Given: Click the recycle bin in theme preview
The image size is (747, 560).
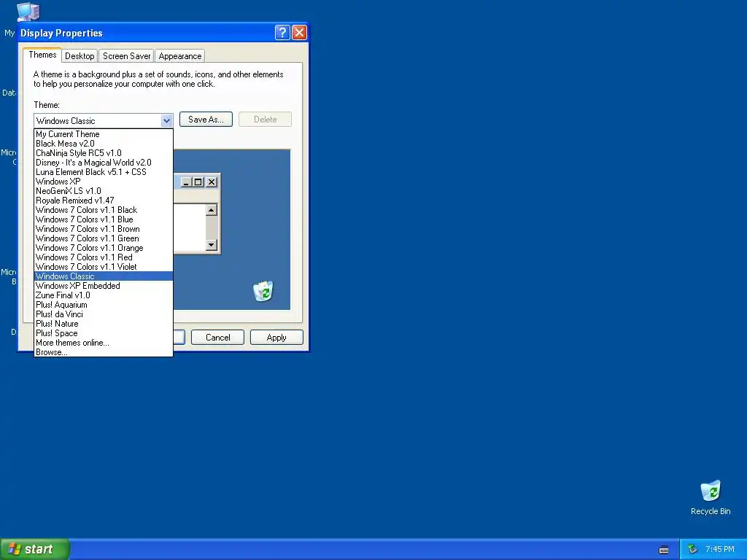Looking at the screenshot, I should pos(263,291).
